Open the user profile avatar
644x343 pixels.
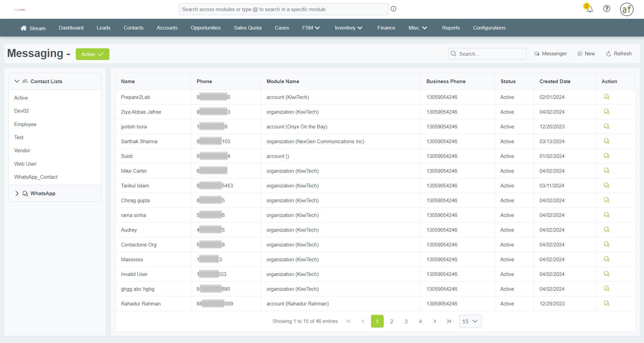coord(627,9)
